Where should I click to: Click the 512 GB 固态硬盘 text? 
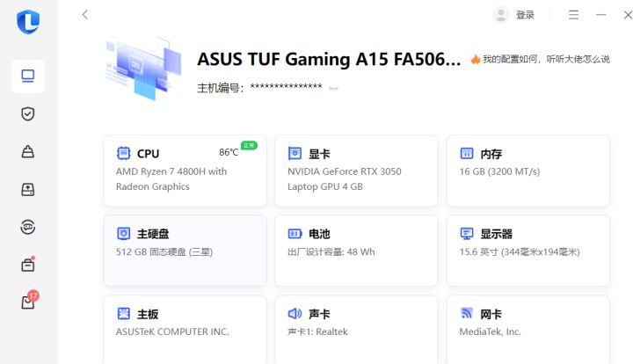pos(164,251)
